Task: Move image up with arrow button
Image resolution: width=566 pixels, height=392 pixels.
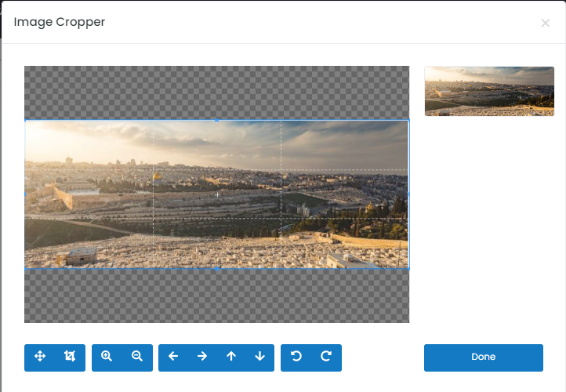Action: tap(231, 357)
